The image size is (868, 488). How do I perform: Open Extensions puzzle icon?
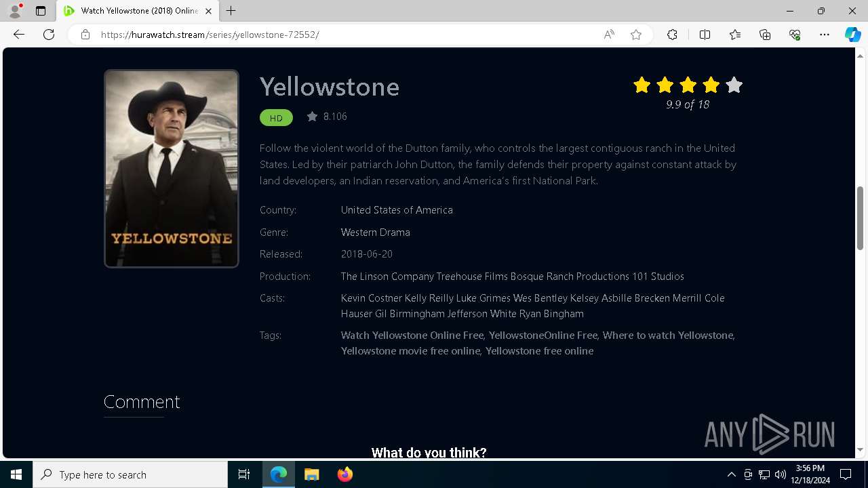(672, 35)
